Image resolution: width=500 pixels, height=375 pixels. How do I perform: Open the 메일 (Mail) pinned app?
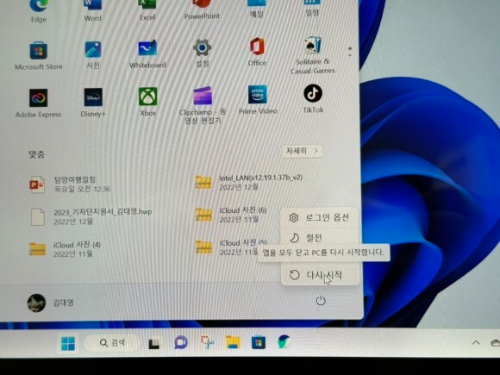(257, 9)
